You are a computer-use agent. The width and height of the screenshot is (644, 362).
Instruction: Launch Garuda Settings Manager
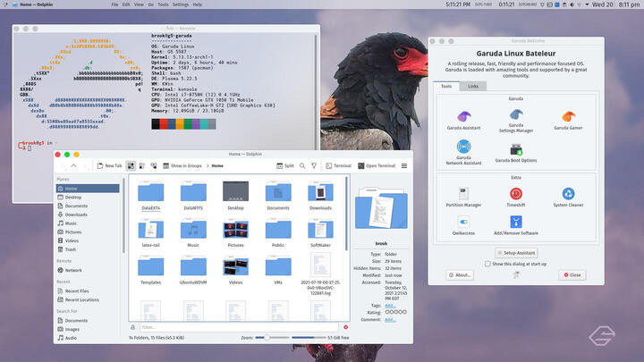coord(516,121)
